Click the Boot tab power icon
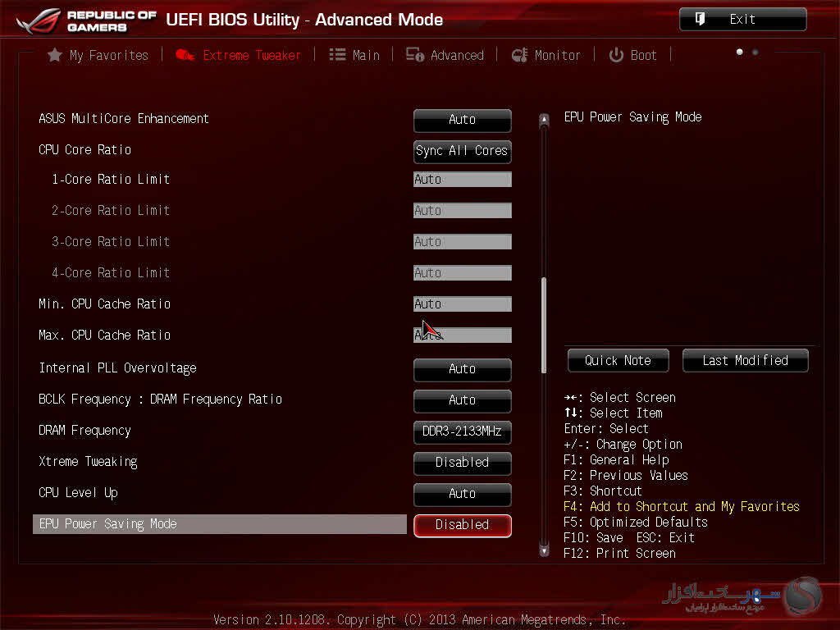Screen dimensions: 840x630 click(x=616, y=55)
